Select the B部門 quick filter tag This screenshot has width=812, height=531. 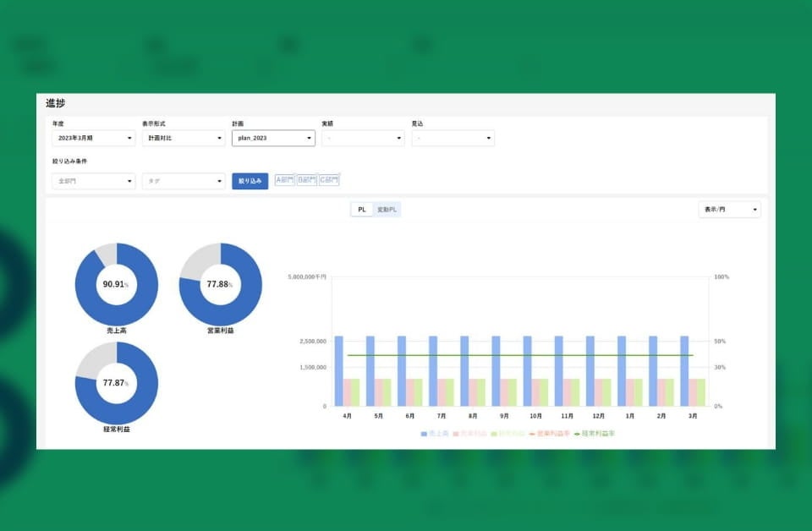coord(306,180)
